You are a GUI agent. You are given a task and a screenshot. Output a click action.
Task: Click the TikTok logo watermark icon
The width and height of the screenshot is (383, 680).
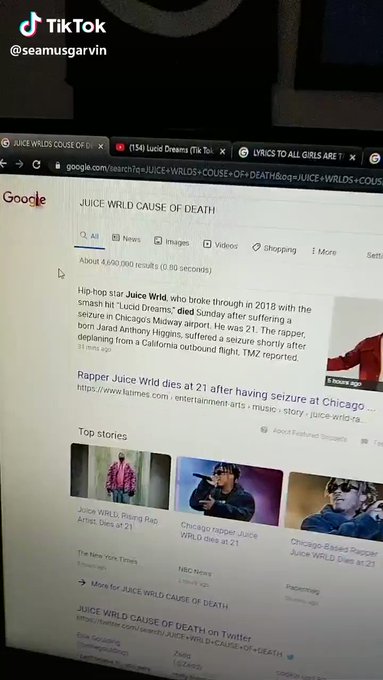(x=30, y=25)
